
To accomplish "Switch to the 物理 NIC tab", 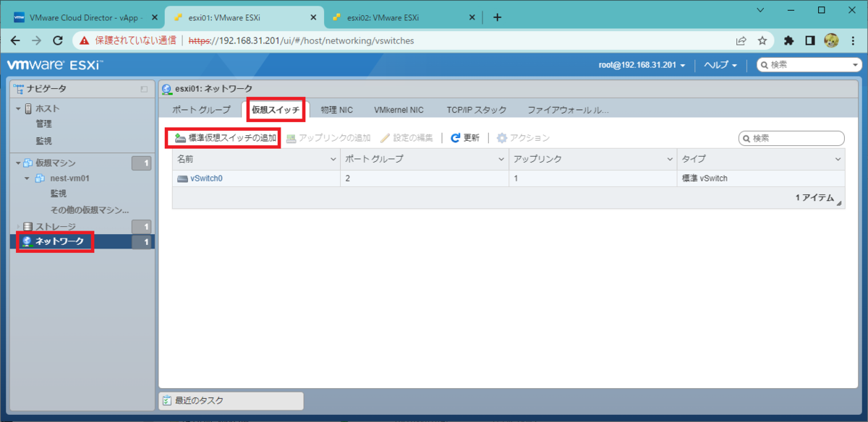I will pyautogui.click(x=339, y=110).
